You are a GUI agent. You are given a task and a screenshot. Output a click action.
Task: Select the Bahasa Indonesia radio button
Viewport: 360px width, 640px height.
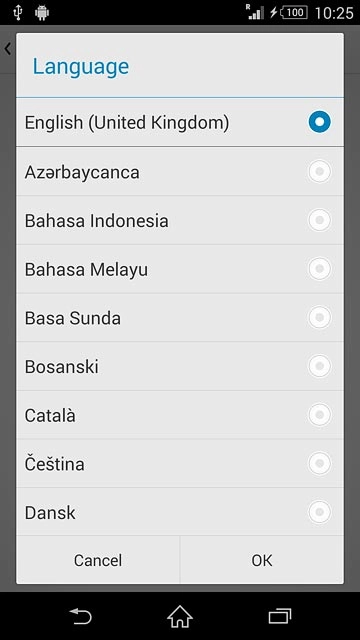pyautogui.click(x=320, y=220)
